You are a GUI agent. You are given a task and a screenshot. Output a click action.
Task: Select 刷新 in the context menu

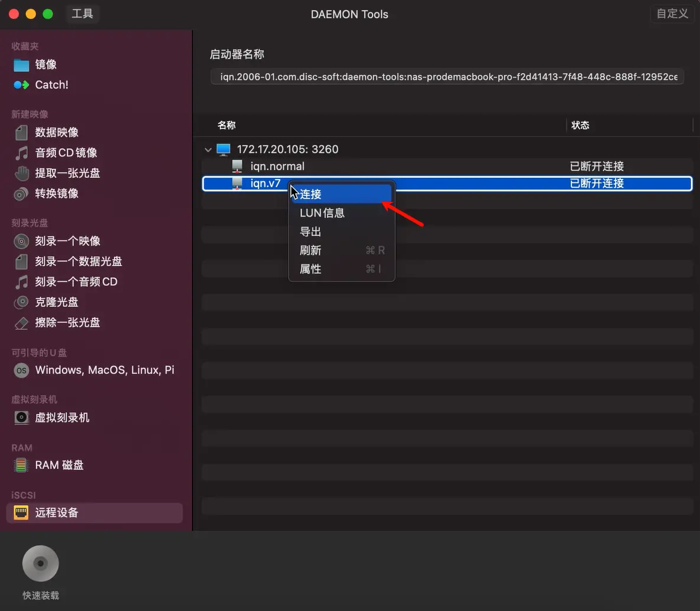(x=342, y=250)
